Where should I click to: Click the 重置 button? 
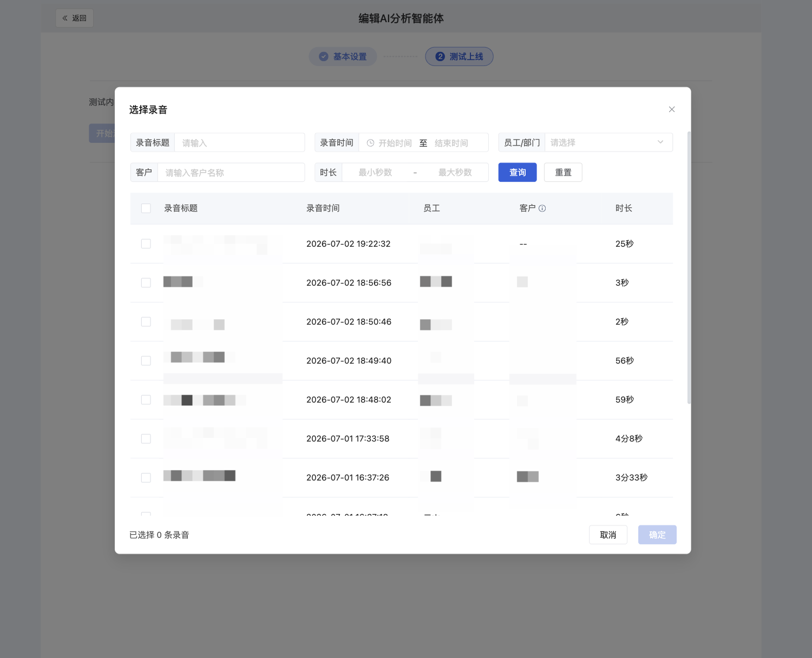pos(563,172)
